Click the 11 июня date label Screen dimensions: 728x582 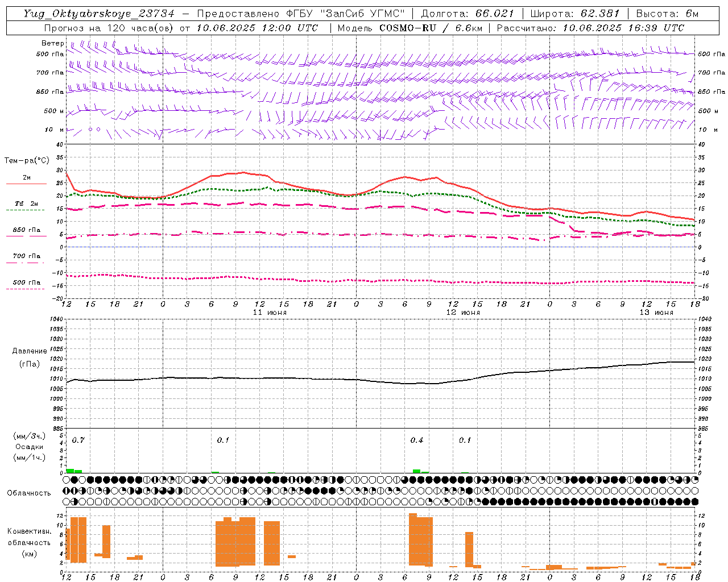click(270, 313)
